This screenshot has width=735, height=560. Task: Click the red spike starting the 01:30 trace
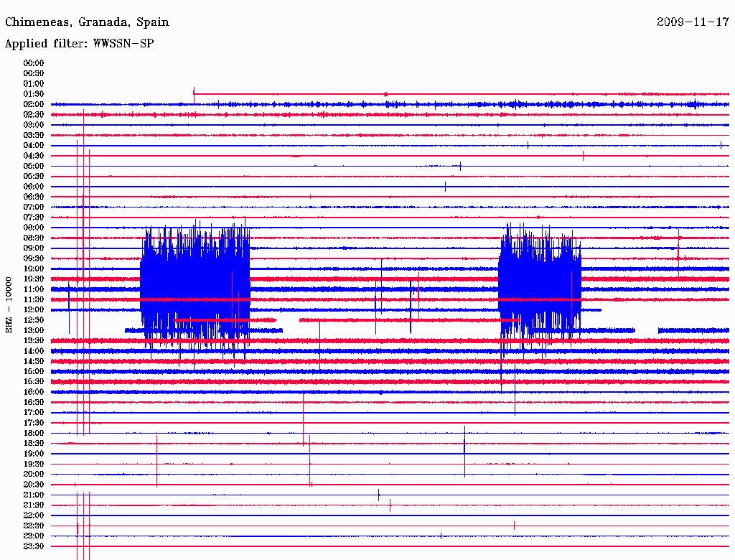pos(194,94)
